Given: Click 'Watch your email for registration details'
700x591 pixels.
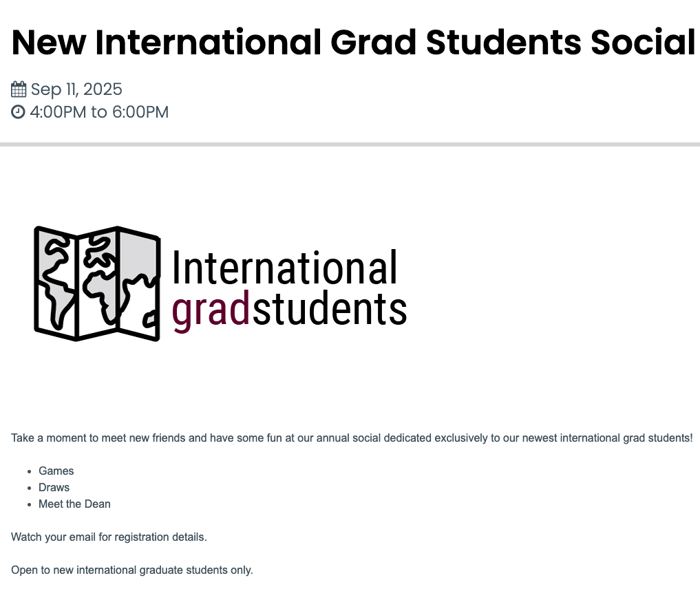Looking at the screenshot, I should coord(109,537).
